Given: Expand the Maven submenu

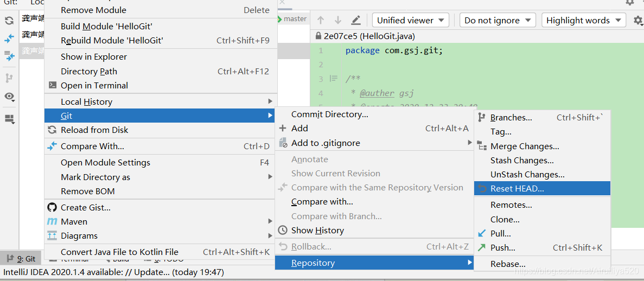Looking at the screenshot, I should [161, 221].
